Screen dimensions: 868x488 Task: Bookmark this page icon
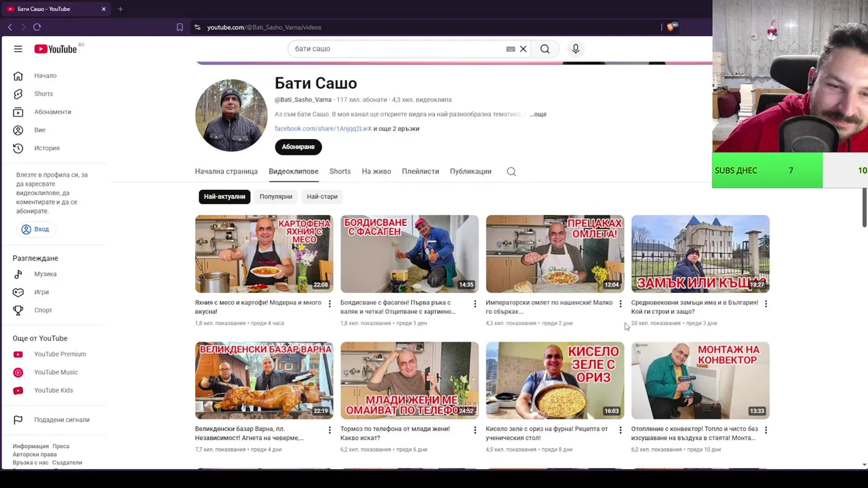[180, 27]
